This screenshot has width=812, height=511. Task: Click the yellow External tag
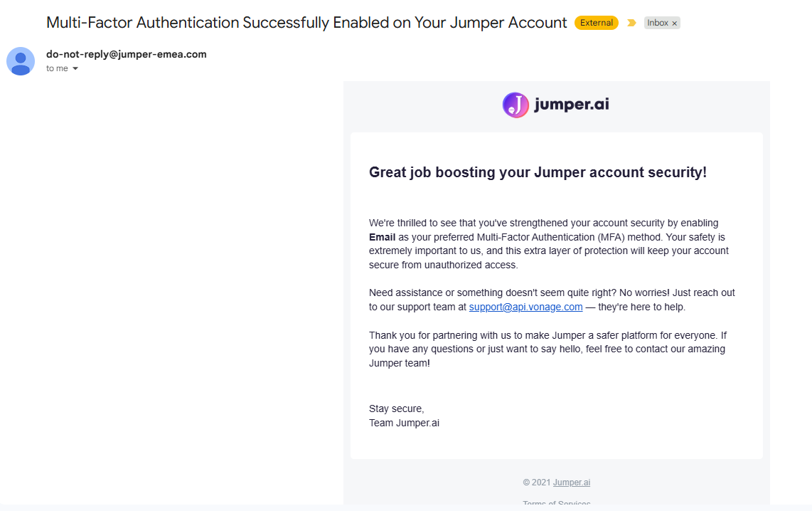(596, 23)
